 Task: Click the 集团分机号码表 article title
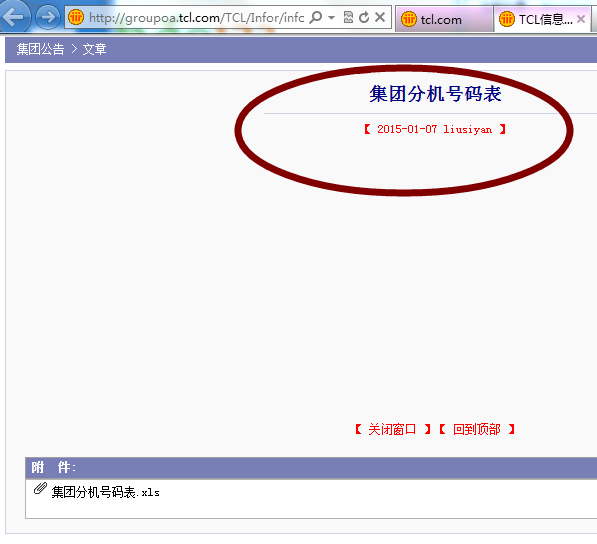pos(435,94)
